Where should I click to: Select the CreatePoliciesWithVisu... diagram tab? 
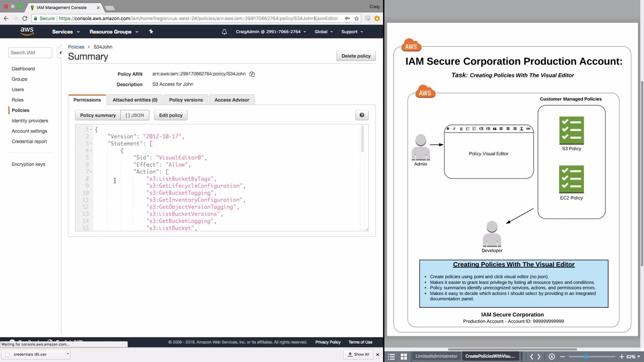click(x=490, y=356)
